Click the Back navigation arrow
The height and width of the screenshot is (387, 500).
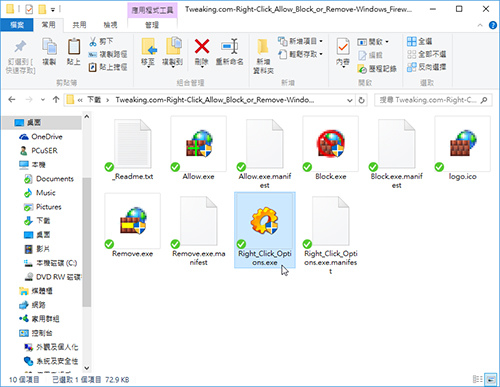coord(12,100)
